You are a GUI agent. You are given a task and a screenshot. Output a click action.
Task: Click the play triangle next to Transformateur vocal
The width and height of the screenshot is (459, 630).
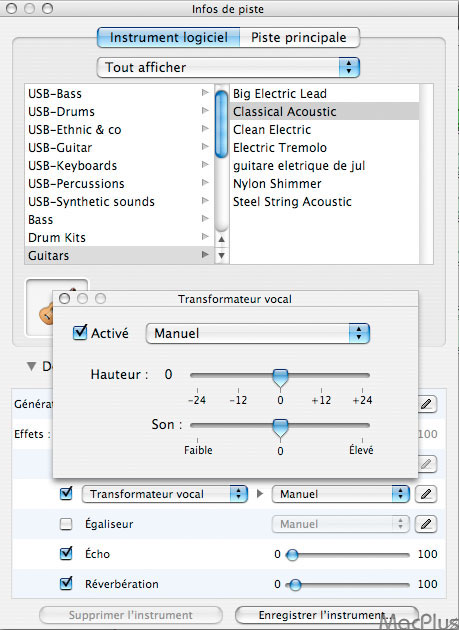click(260, 493)
